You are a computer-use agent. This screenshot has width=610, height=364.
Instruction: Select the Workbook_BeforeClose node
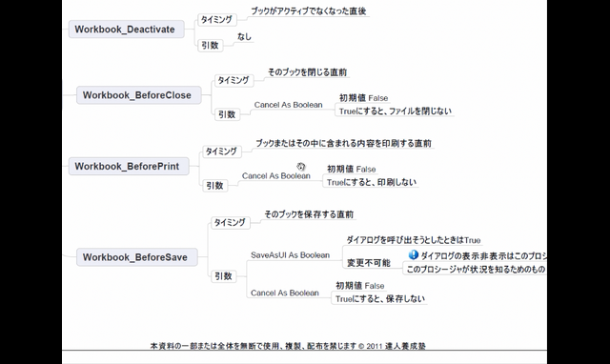click(x=138, y=95)
